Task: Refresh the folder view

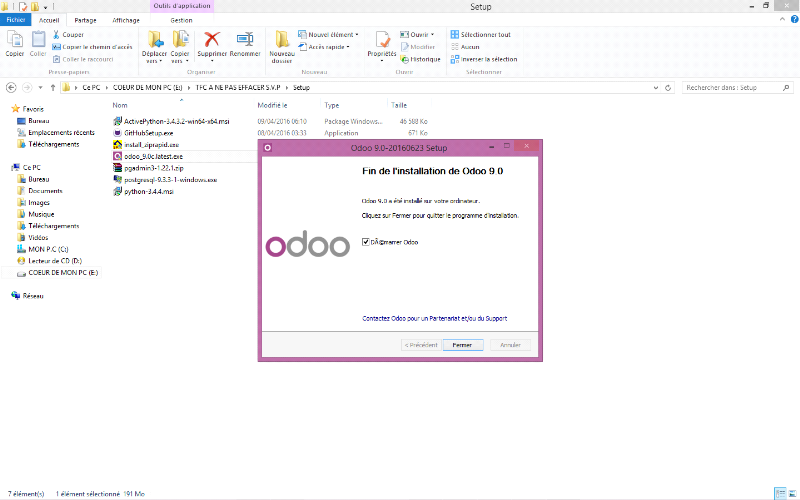Action: 667,88
